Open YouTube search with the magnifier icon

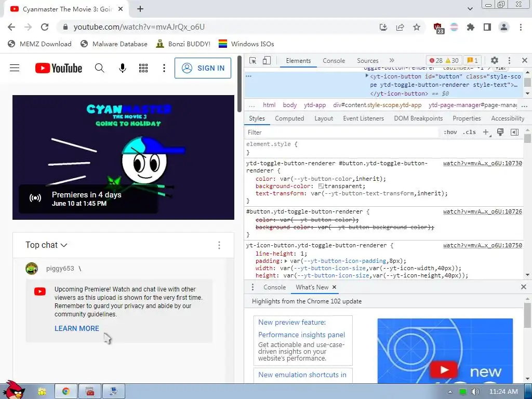99,68
